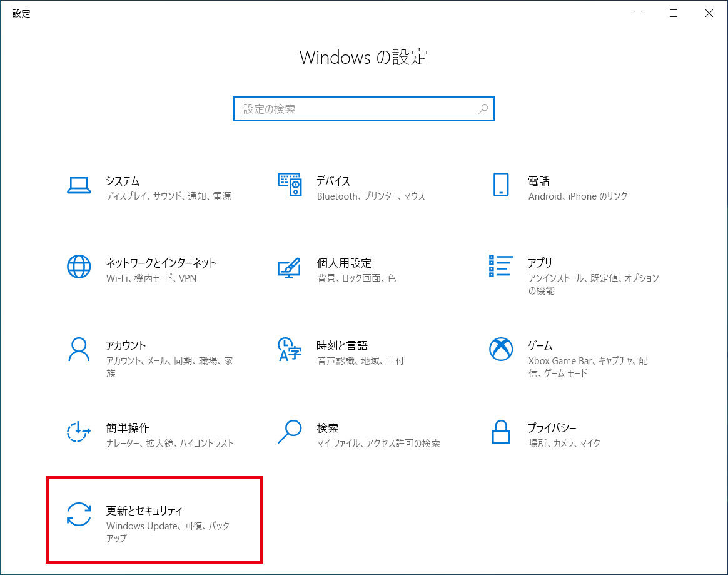Maximize the 設定 window
The width and height of the screenshot is (728, 575).
tap(673, 13)
